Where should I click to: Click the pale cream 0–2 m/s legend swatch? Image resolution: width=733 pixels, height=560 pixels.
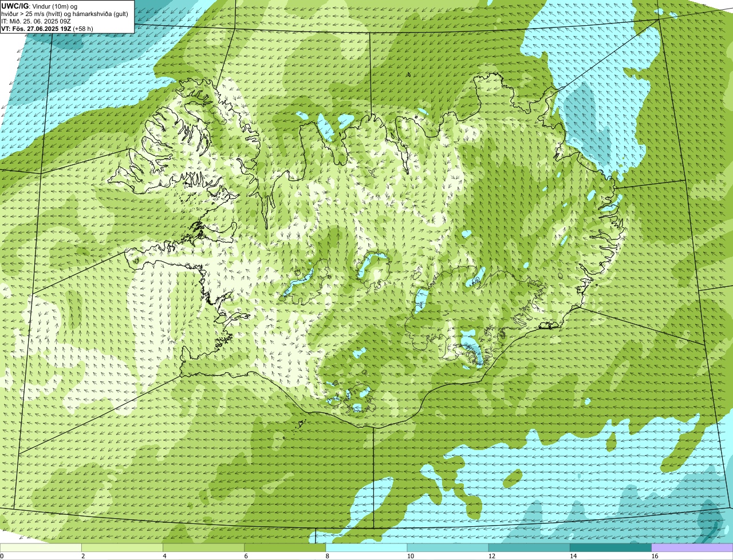pyautogui.click(x=41, y=547)
